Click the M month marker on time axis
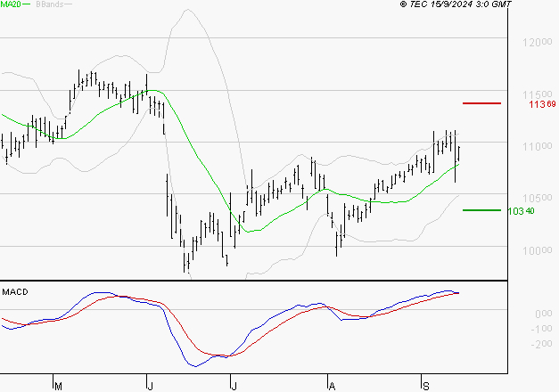The image size is (559, 392). click(59, 386)
